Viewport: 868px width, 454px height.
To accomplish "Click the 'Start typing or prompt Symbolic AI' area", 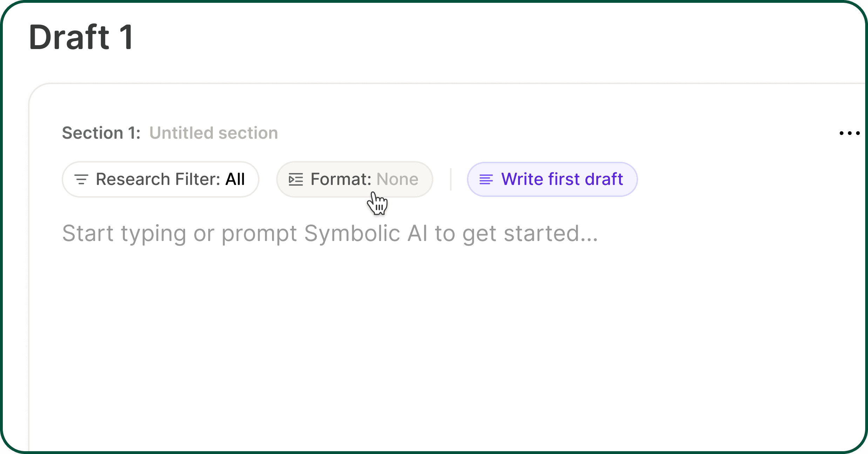I will pyautogui.click(x=330, y=234).
